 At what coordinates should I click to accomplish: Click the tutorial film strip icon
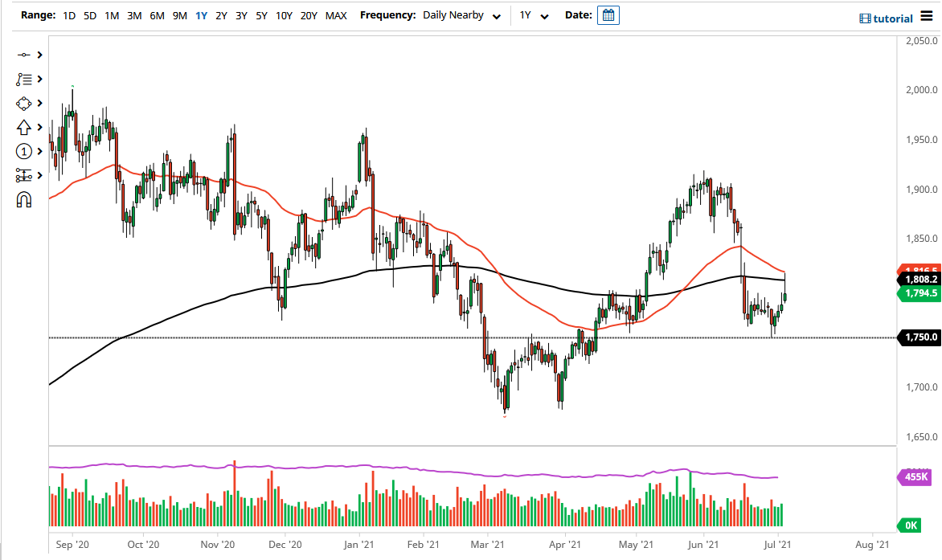click(x=865, y=18)
